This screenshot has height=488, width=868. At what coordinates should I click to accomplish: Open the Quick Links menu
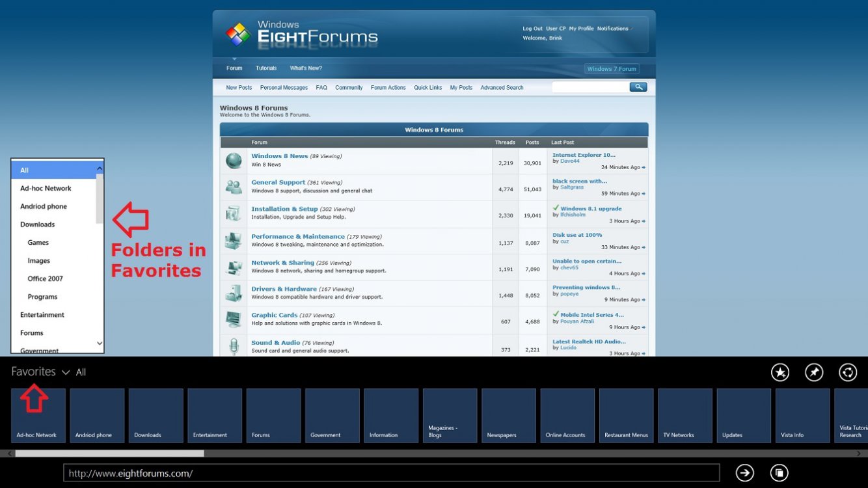click(x=427, y=88)
